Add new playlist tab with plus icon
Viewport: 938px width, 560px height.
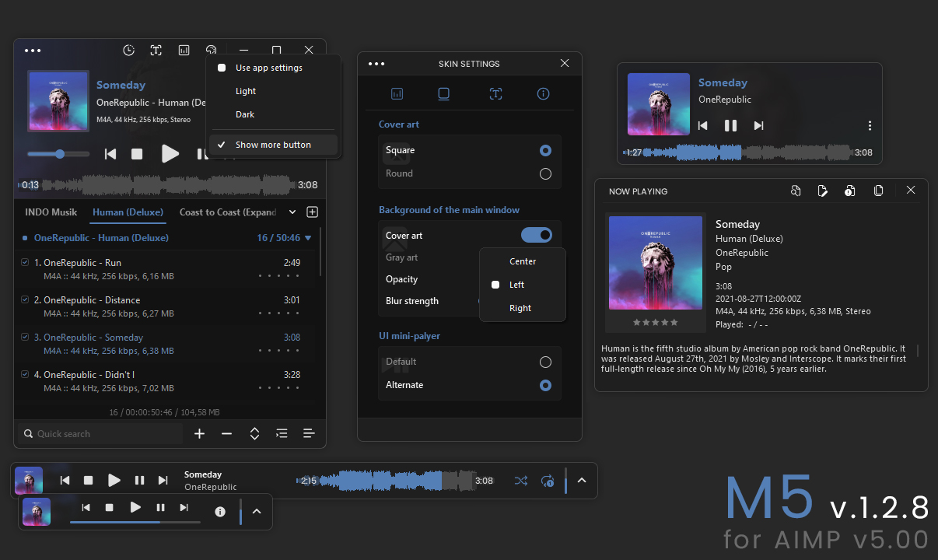coord(313,212)
